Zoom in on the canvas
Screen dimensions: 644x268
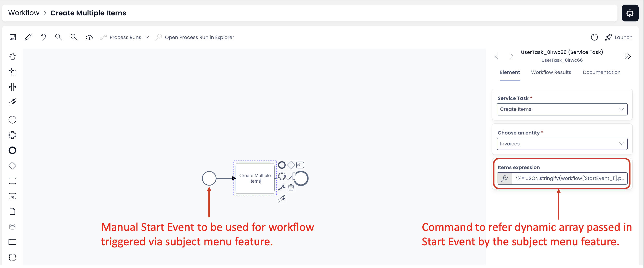74,37
